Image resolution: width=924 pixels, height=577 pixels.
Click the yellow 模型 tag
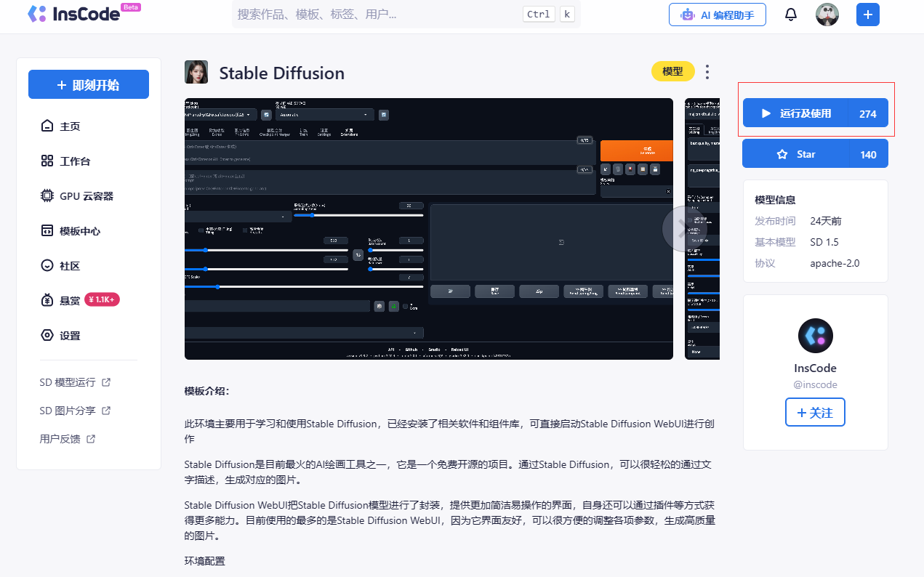(672, 71)
